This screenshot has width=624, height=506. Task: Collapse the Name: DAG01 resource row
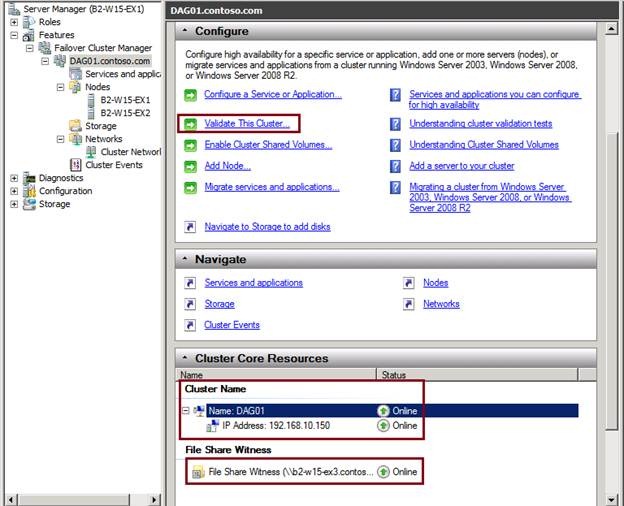point(186,410)
